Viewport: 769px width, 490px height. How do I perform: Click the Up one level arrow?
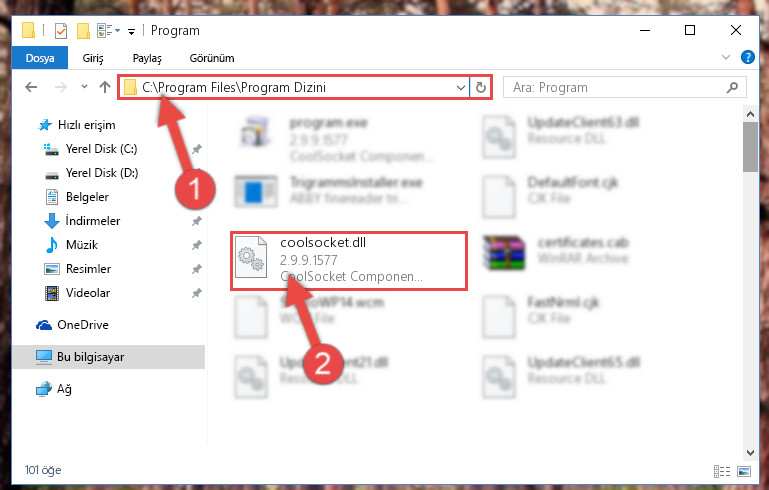tap(104, 87)
